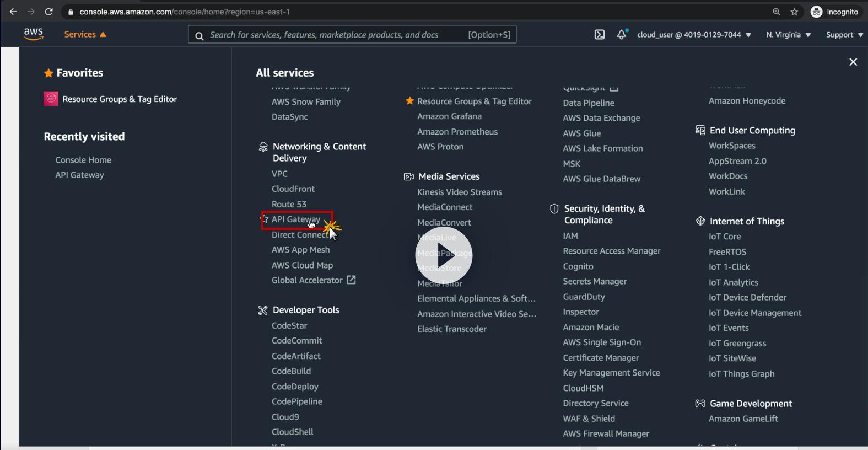The image size is (868, 450).
Task: Click the browser reload page icon
Action: [x=48, y=12]
